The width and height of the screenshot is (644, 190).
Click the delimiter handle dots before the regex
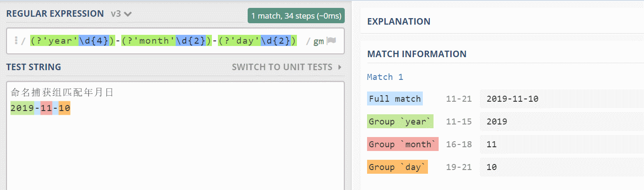[x=16, y=41]
